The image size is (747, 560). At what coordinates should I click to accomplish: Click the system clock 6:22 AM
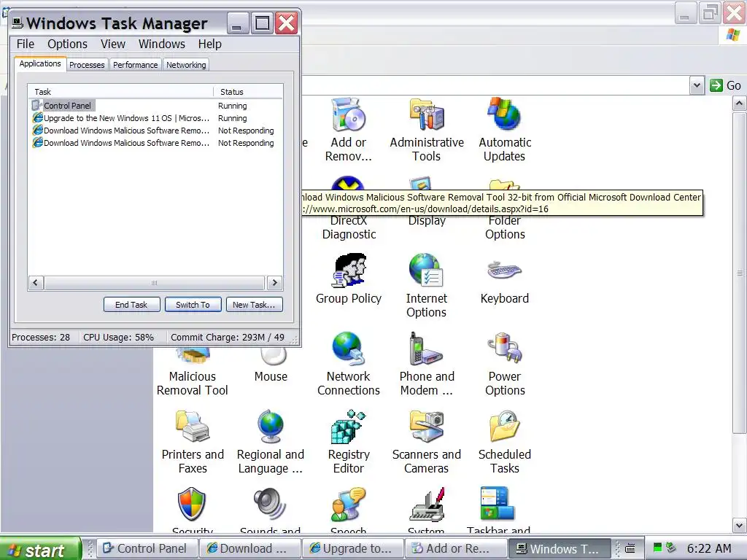(x=709, y=548)
